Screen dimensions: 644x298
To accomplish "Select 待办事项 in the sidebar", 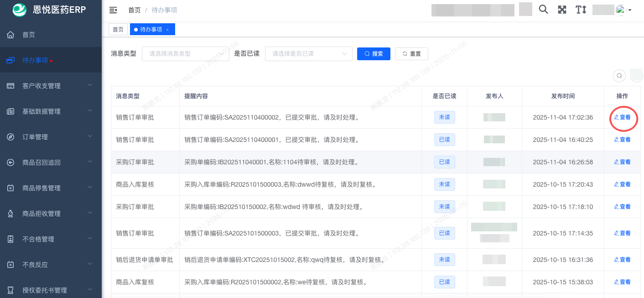I will tap(35, 60).
